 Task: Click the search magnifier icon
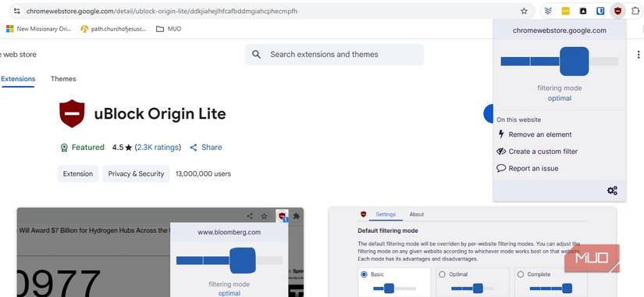tap(256, 54)
